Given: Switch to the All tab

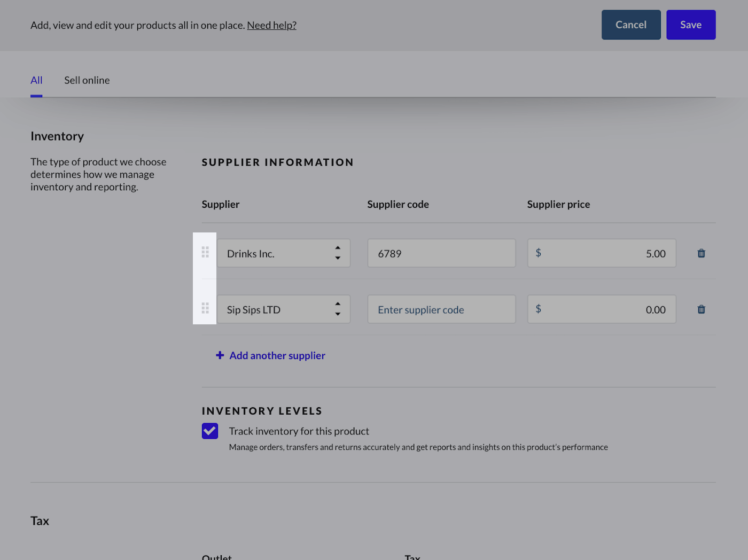Looking at the screenshot, I should tap(36, 80).
